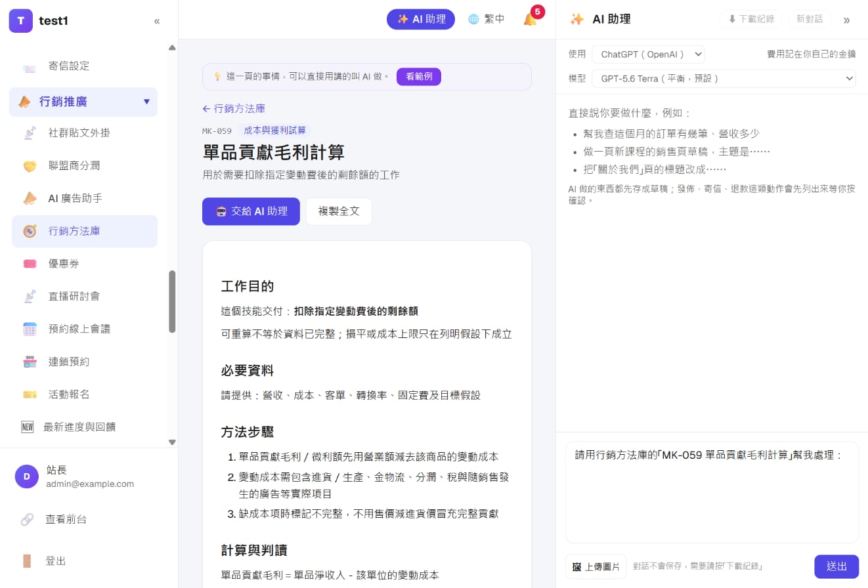The height and width of the screenshot is (588, 868).
Task: Collapse the 行銷推廣 menu section arrow
Action: tap(146, 102)
